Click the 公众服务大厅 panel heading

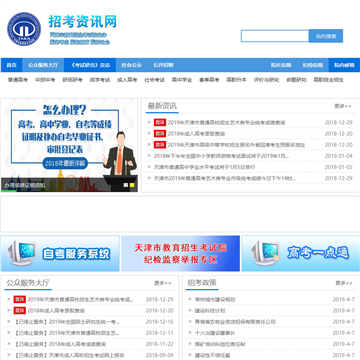pos(28,283)
